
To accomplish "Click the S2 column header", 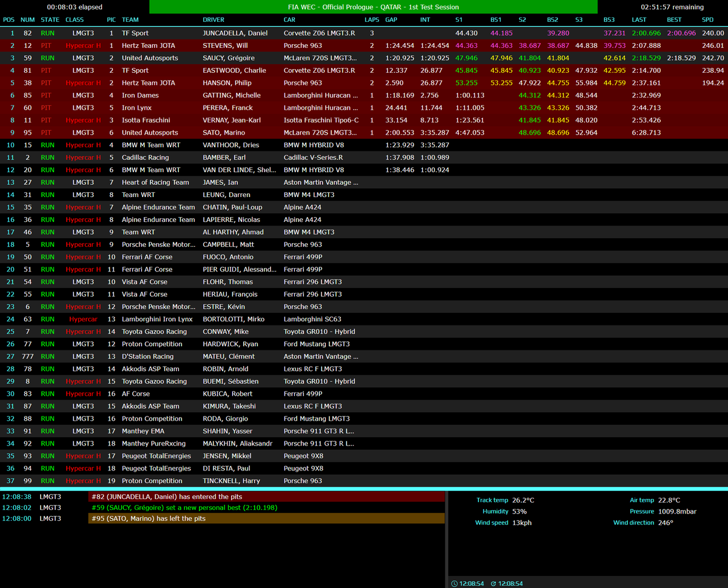I will click(x=522, y=19).
